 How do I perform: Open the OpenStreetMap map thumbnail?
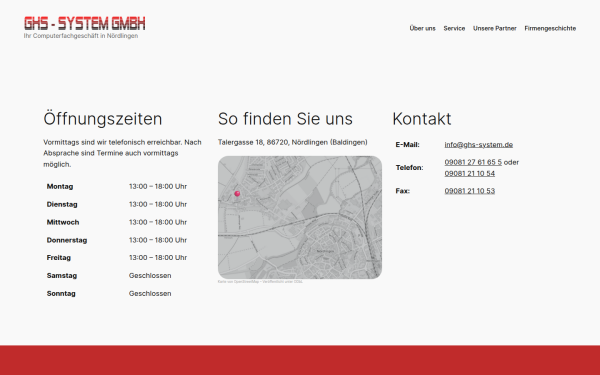click(300, 217)
